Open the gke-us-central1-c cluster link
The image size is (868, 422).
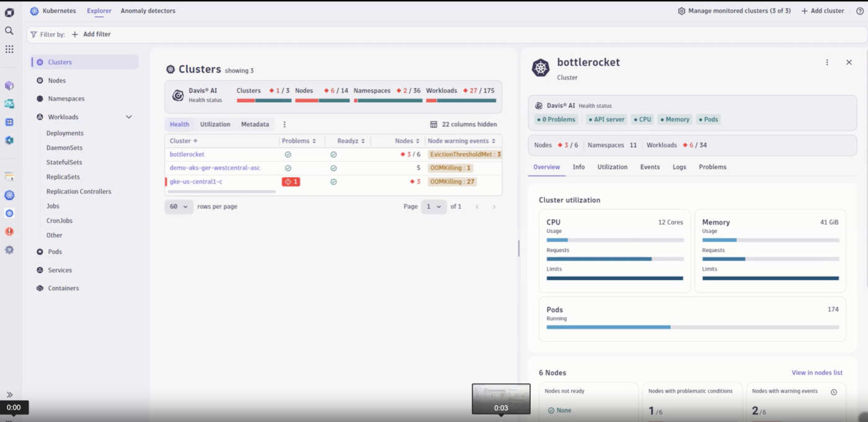(x=196, y=182)
